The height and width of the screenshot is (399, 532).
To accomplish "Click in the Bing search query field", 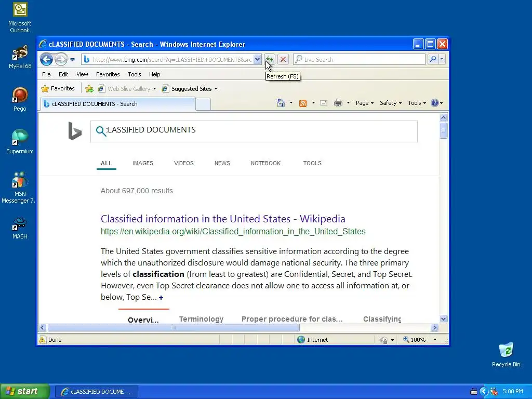I will tap(254, 131).
